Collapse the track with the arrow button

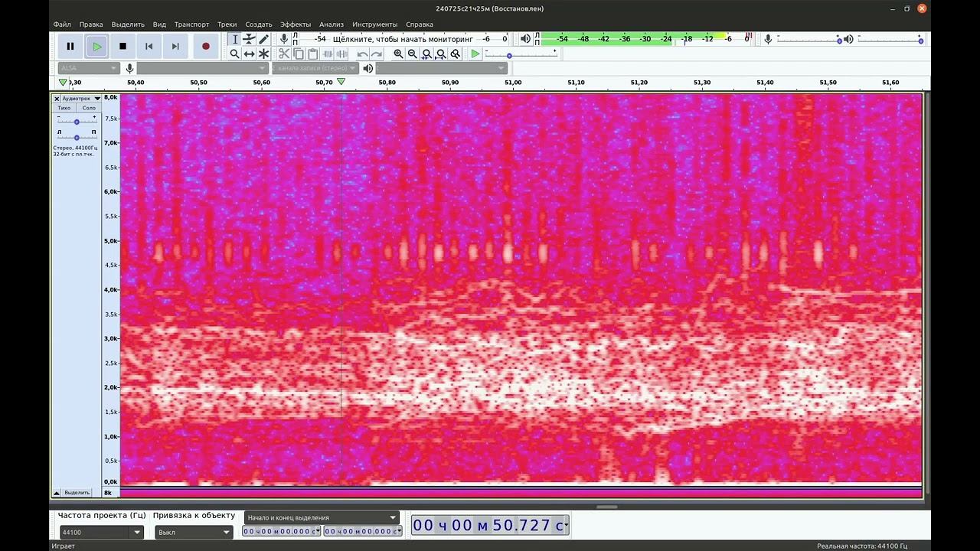pos(57,492)
